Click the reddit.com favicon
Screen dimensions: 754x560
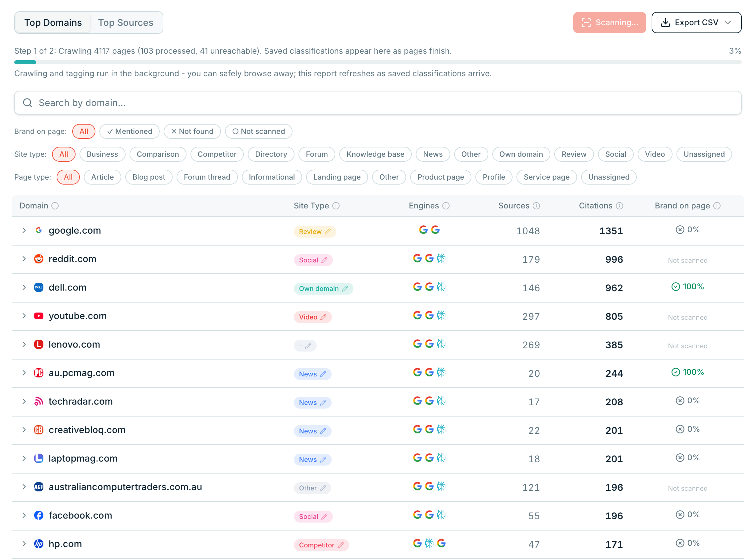tap(39, 259)
